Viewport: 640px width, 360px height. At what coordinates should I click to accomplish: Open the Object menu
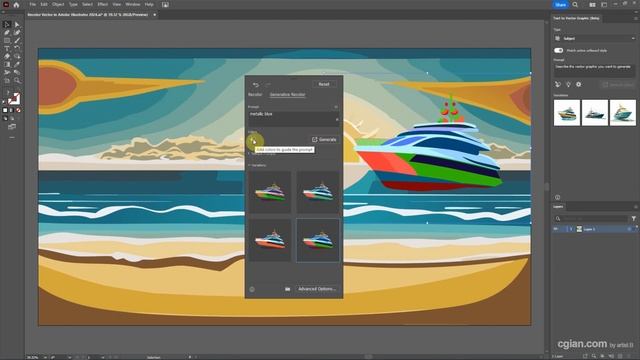[x=58, y=4]
